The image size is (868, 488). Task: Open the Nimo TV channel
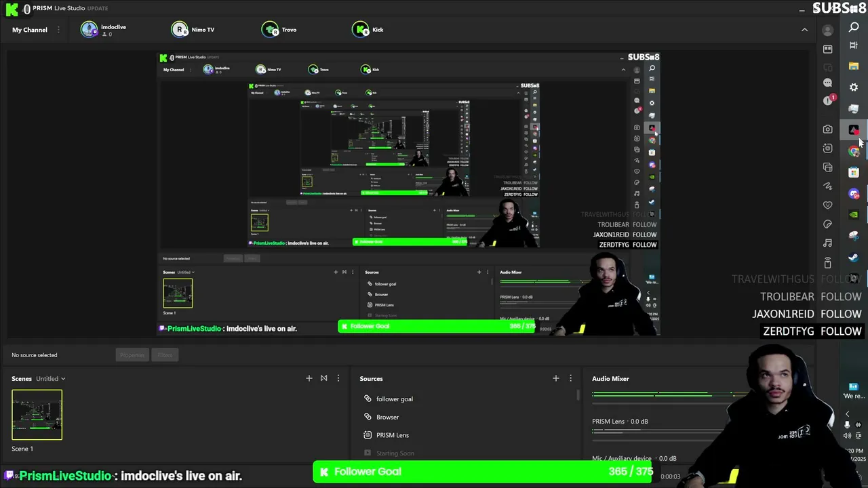193,30
